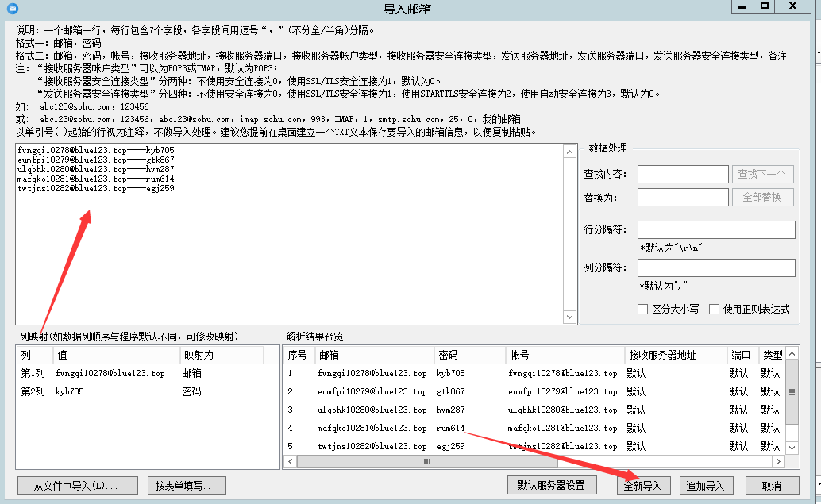Click the 替换为 input field
821x504 pixels.
pyautogui.click(x=683, y=198)
